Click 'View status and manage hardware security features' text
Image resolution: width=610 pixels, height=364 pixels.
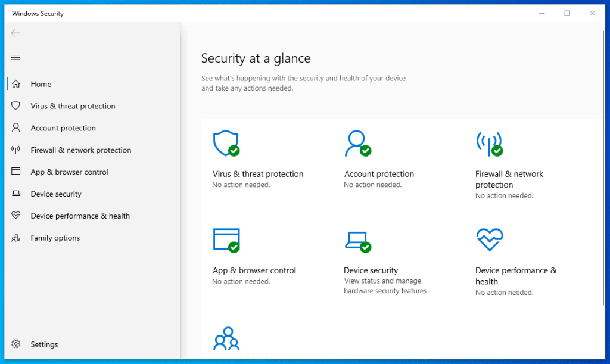click(x=385, y=286)
